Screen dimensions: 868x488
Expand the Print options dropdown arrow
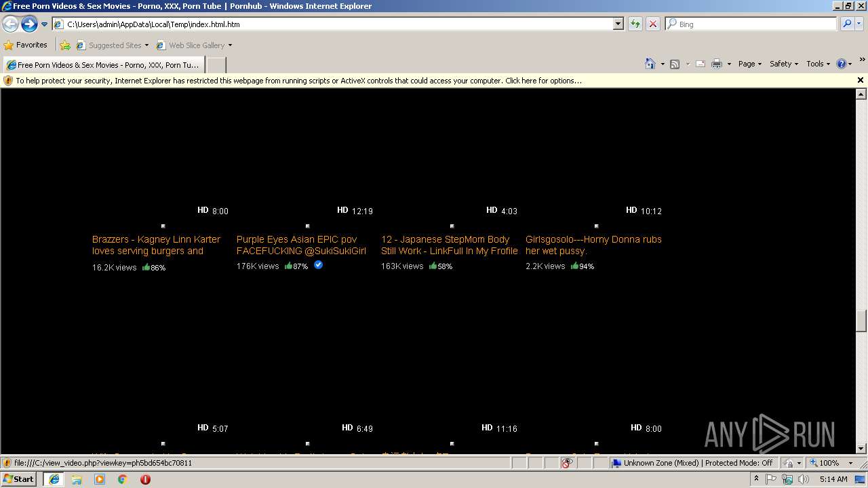(x=729, y=64)
